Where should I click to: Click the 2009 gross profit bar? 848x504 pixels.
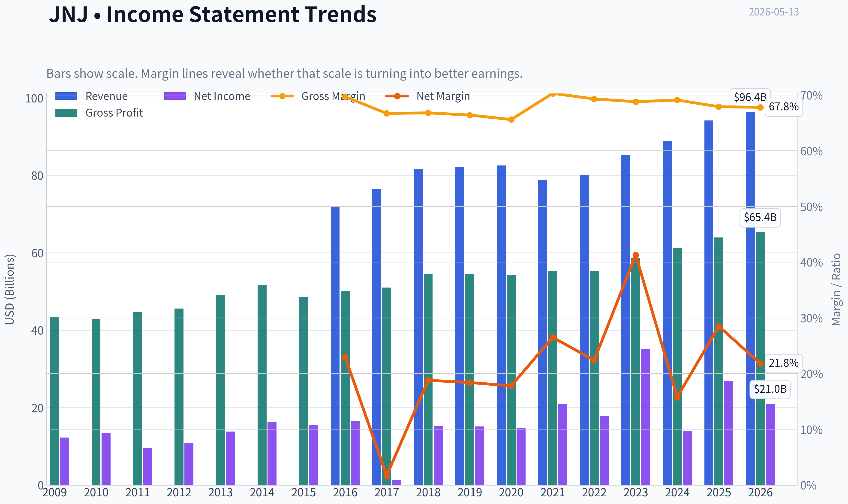tap(55, 401)
